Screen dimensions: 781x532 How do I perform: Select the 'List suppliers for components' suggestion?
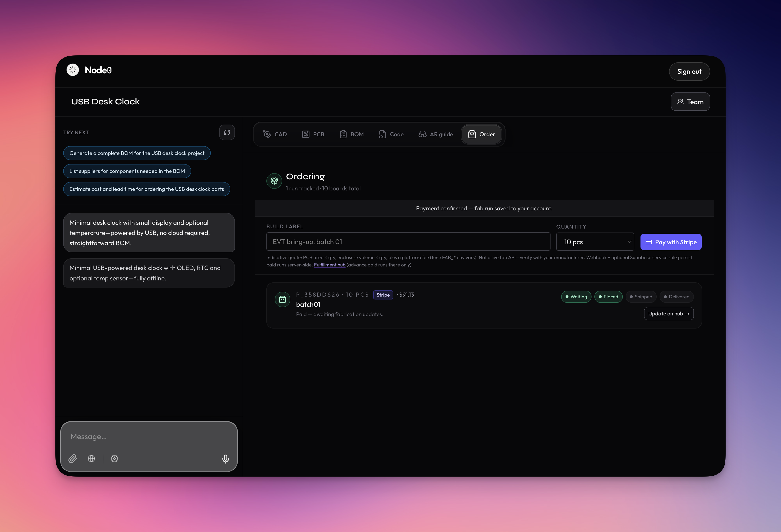(x=127, y=171)
